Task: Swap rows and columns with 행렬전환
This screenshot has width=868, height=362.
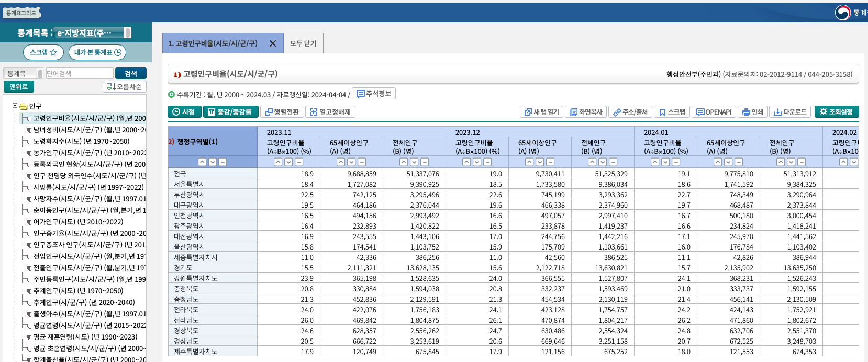Action: pos(282,112)
